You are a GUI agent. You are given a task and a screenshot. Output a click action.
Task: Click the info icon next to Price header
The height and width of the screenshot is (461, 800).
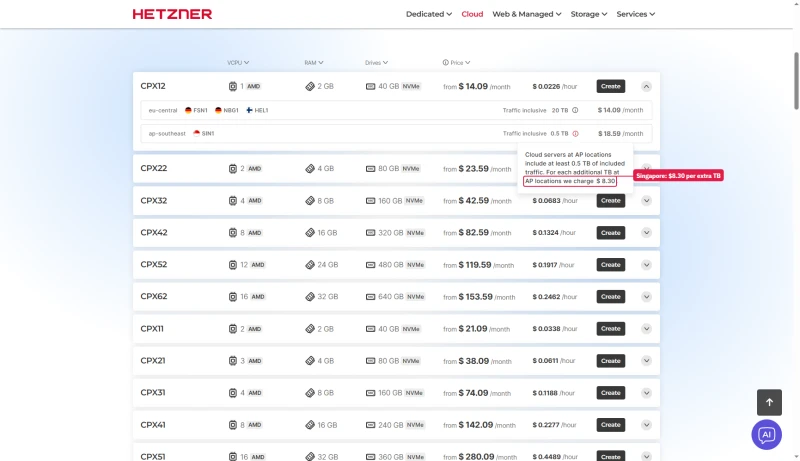[445, 63]
